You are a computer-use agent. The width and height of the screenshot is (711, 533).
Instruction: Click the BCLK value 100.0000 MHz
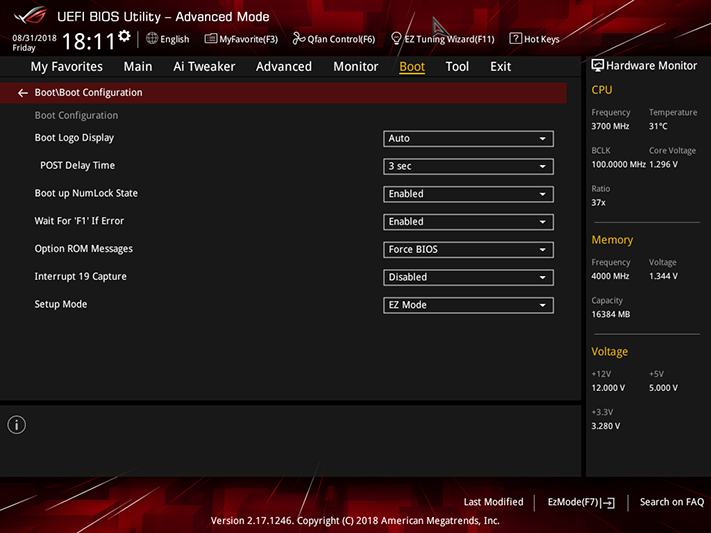pos(618,164)
